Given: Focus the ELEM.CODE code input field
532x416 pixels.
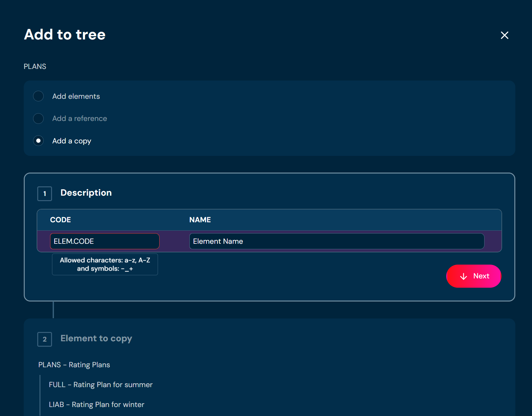Looking at the screenshot, I should pyautogui.click(x=105, y=241).
